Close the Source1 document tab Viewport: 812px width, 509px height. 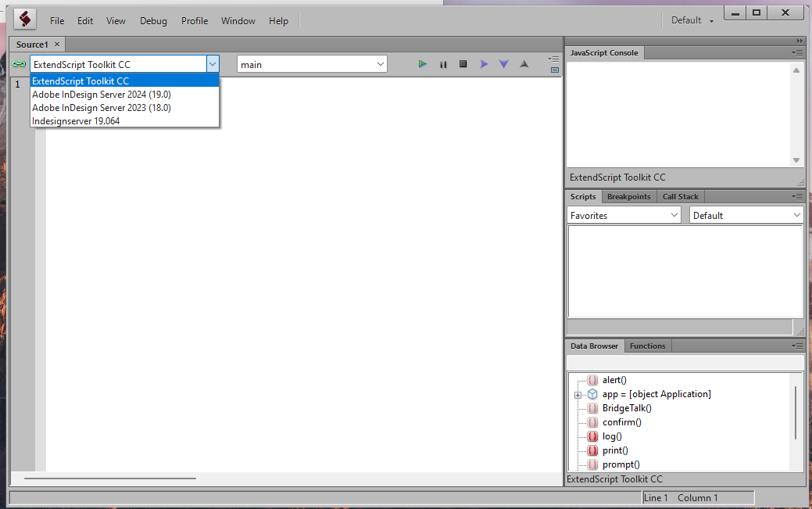[x=57, y=45]
